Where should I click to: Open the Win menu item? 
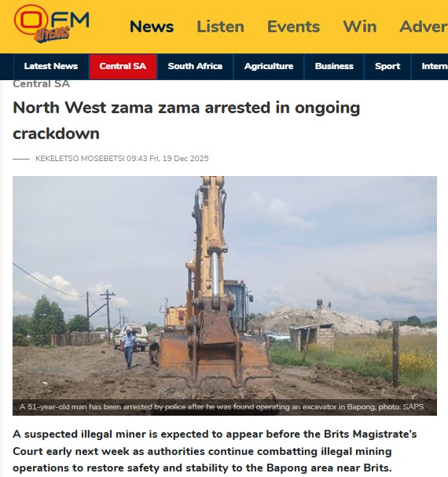coord(360,27)
